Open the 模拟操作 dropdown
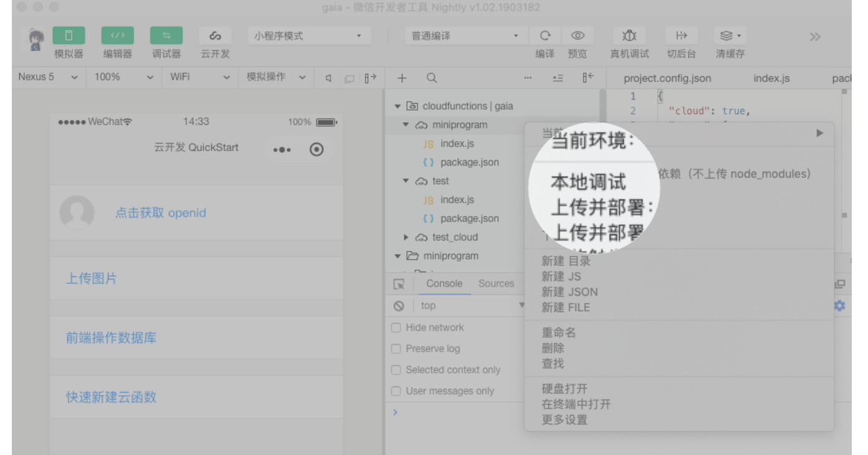 coord(275,77)
